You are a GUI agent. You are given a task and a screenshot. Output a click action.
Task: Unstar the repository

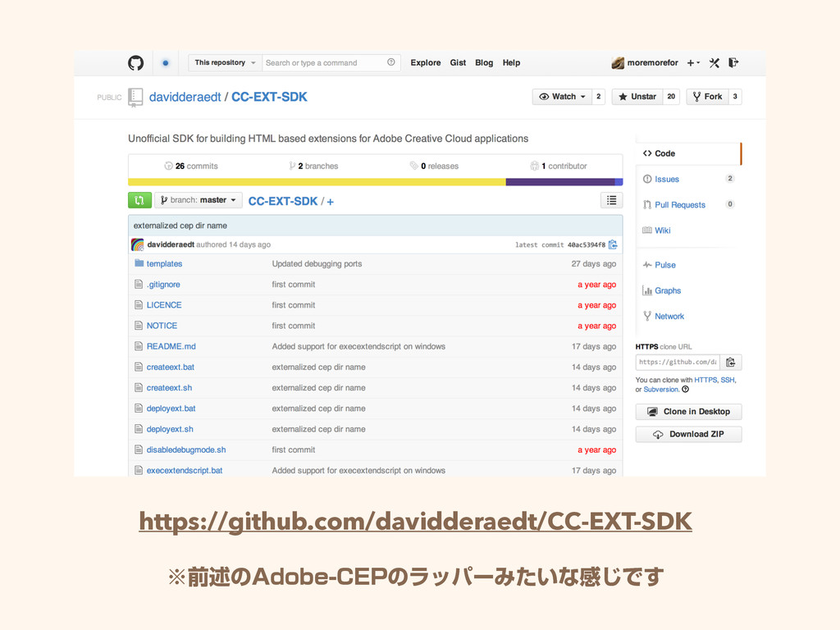637,97
